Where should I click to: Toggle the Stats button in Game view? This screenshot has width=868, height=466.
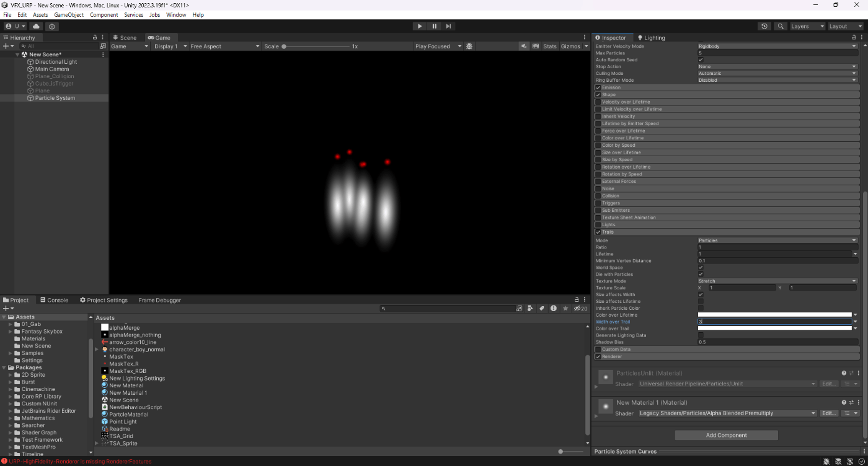550,46
